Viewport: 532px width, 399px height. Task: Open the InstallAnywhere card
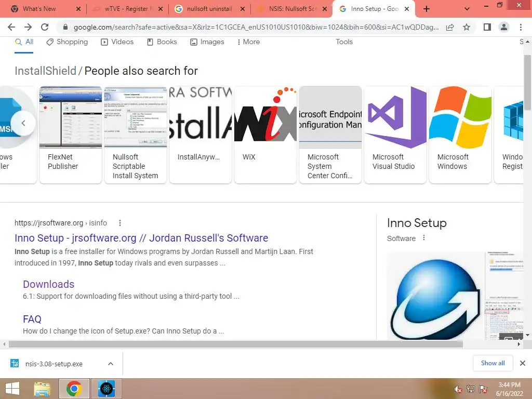pos(201,135)
